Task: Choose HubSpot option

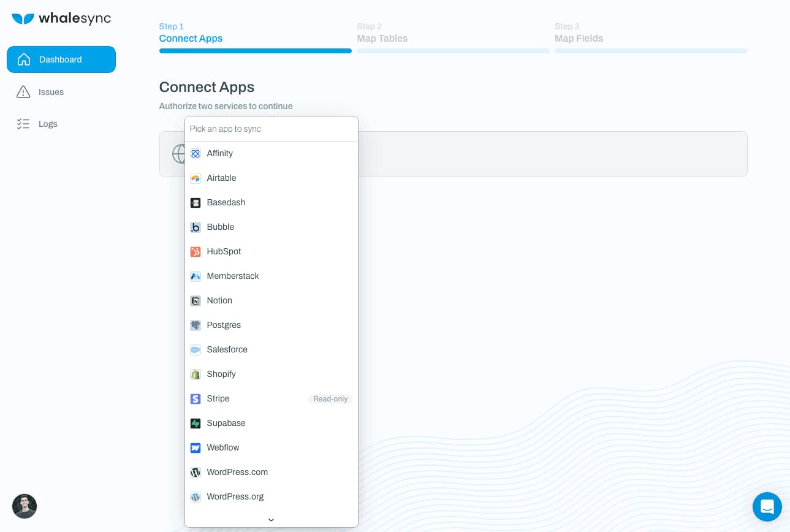Action: click(272, 252)
